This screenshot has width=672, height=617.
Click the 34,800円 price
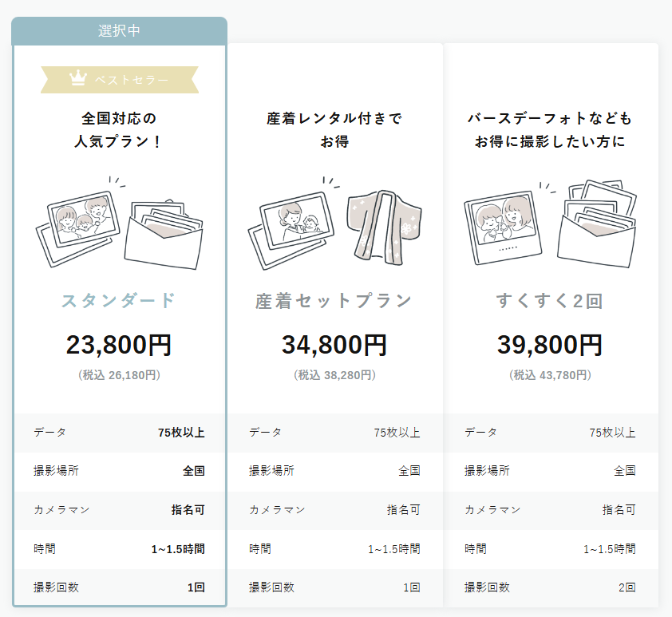coord(334,344)
